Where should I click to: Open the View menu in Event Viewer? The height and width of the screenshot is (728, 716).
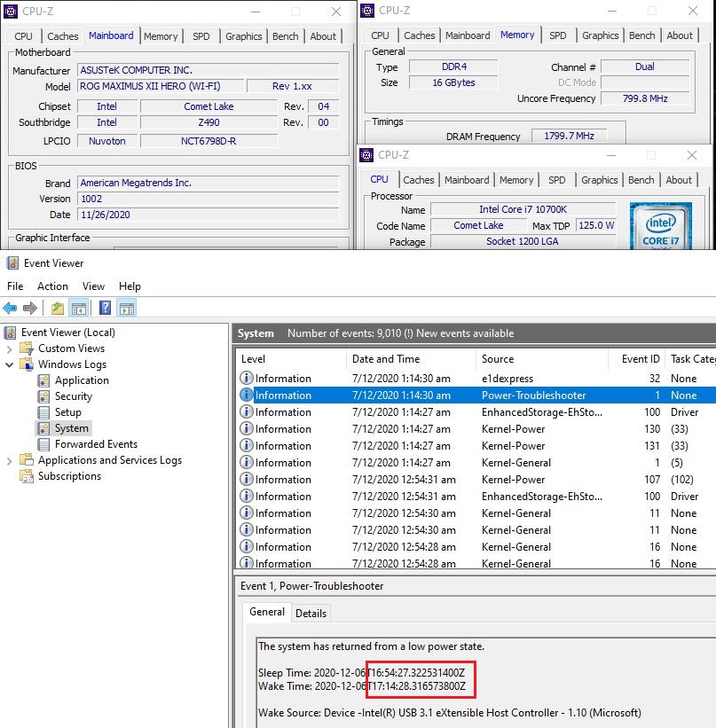coord(93,286)
